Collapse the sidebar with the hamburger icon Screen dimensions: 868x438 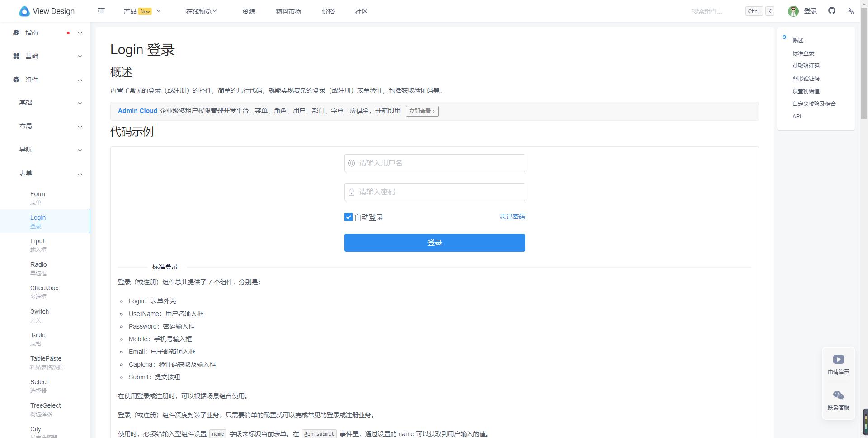(101, 11)
